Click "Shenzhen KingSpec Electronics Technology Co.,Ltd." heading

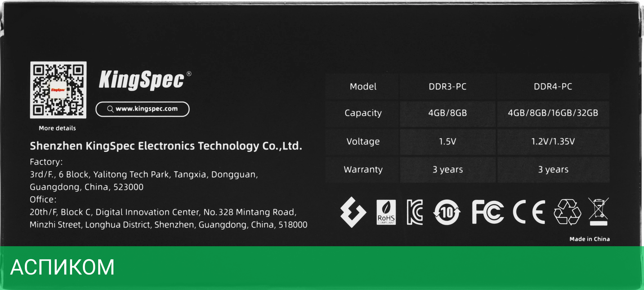click(x=166, y=146)
